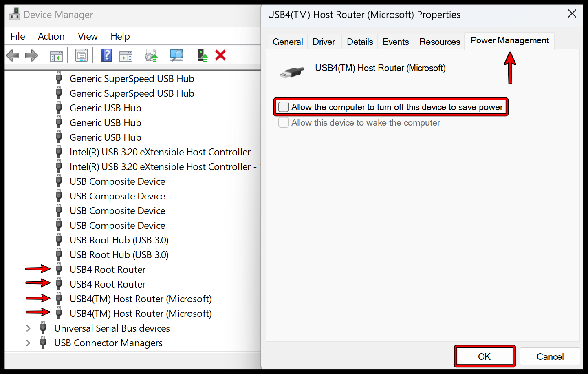Click the Cancel button
588x374 pixels.
click(550, 356)
